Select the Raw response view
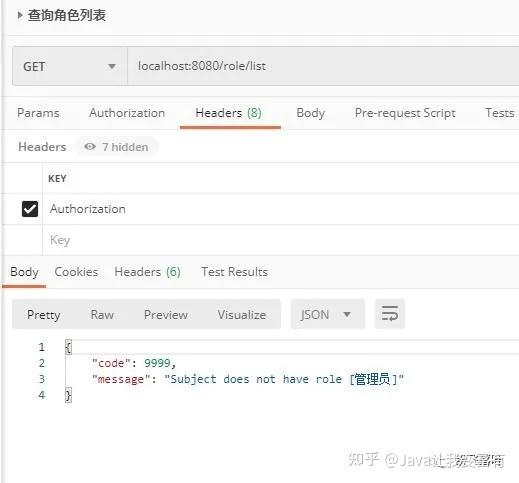519x483 pixels. pyautogui.click(x=102, y=315)
